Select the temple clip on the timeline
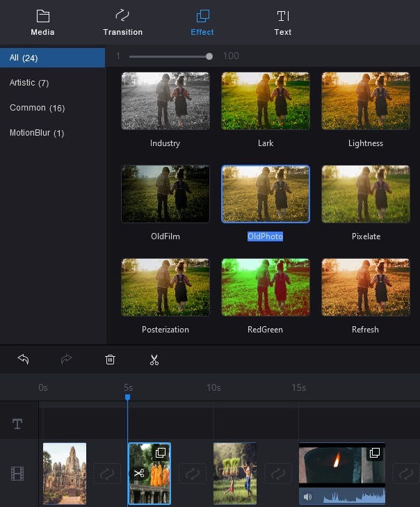This screenshot has height=507, width=420. click(x=65, y=474)
